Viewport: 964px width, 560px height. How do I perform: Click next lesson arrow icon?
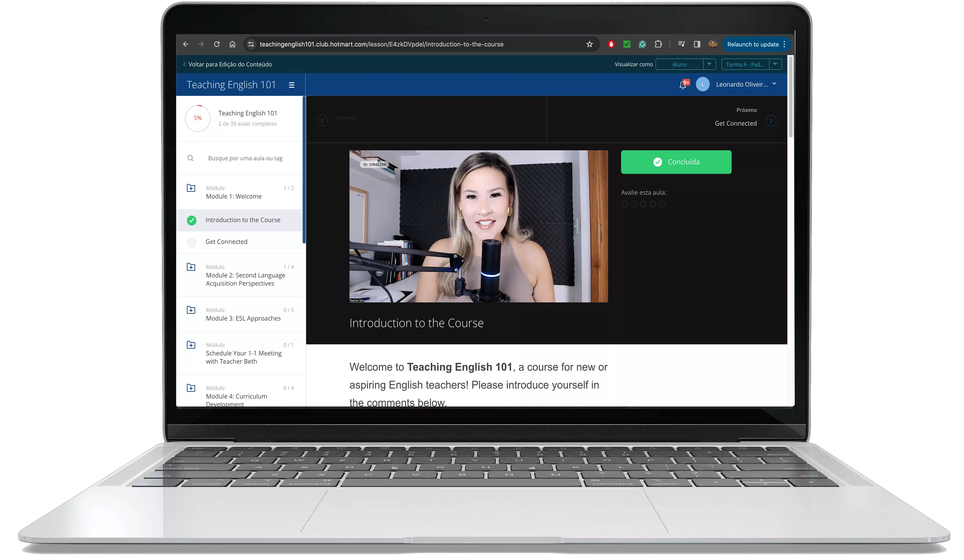point(771,121)
